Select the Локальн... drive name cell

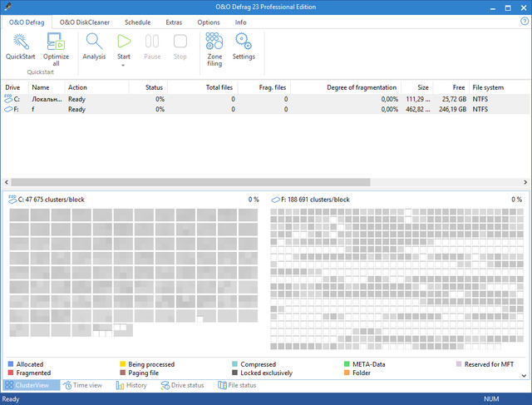point(47,99)
